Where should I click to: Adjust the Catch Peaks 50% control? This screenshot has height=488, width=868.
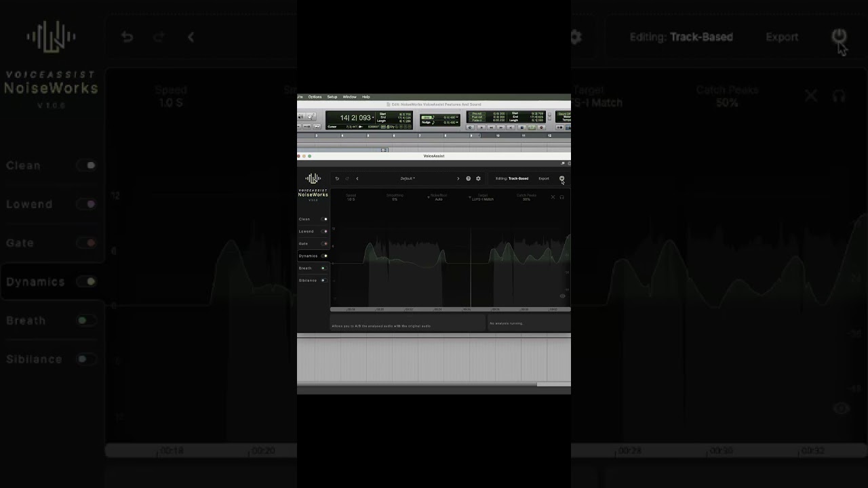526,197
